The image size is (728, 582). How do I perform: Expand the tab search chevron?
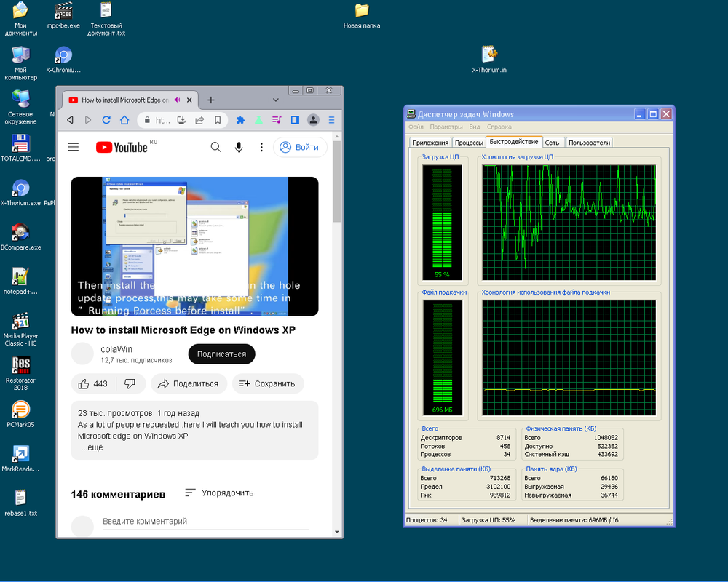coord(275,100)
